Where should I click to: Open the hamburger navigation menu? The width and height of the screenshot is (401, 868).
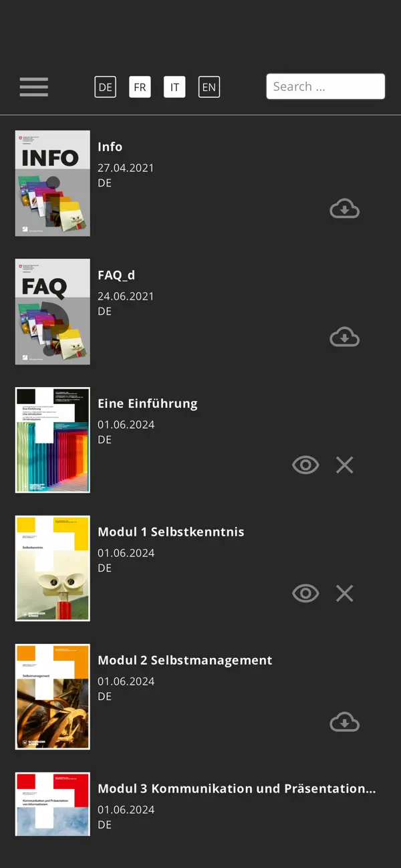tap(33, 87)
